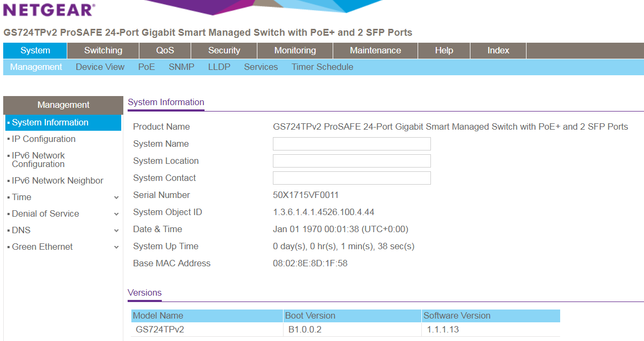Click the Versions section heading
Screen dimensions: 644x341
pyautogui.click(x=145, y=293)
